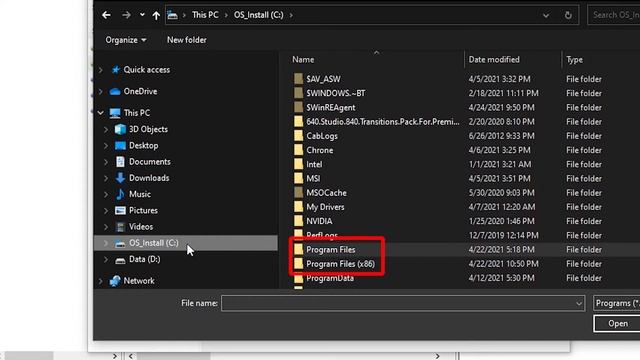Select Quick access star icon

116,70
